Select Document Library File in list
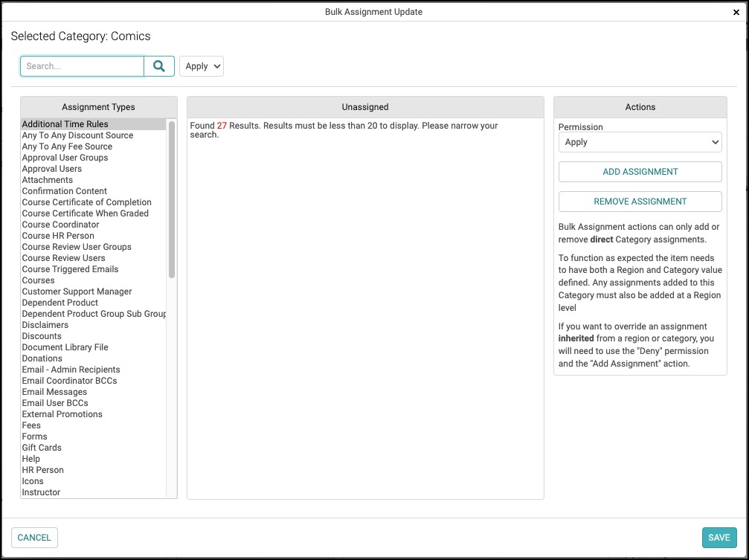 click(x=65, y=347)
